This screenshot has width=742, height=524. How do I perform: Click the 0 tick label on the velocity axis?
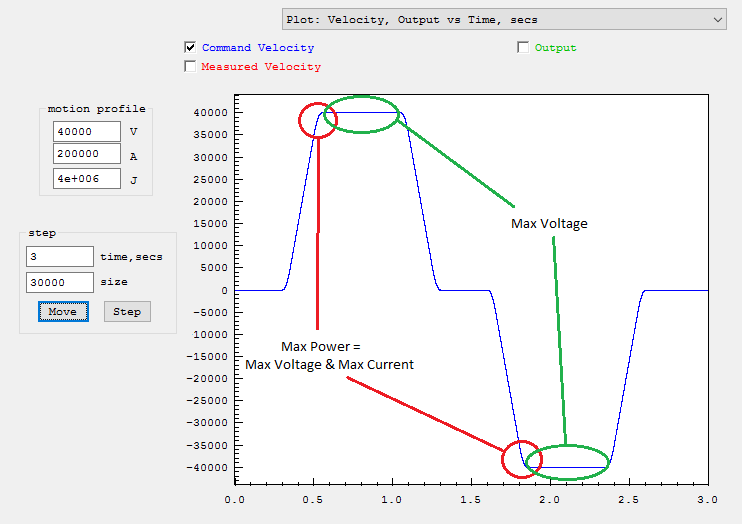(223, 290)
